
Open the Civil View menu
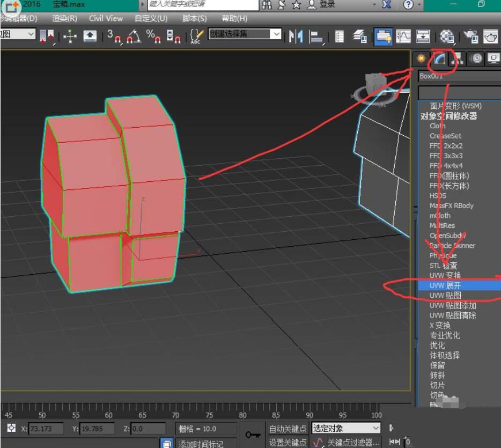(106, 18)
